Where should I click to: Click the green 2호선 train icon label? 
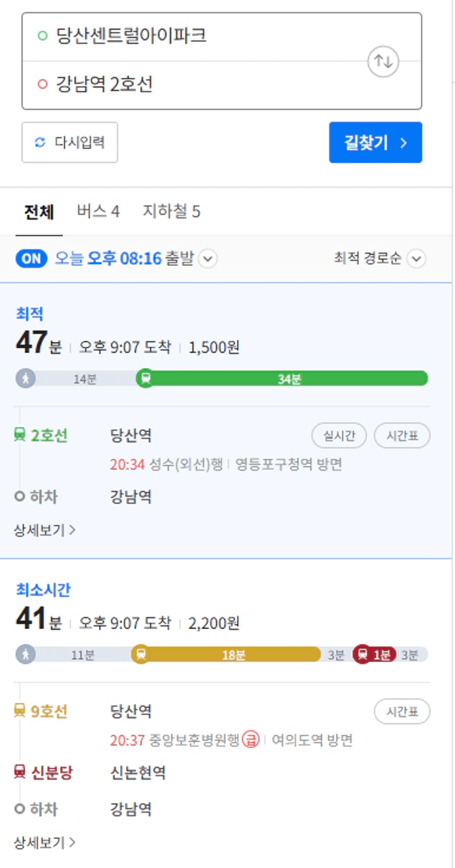pos(20,435)
